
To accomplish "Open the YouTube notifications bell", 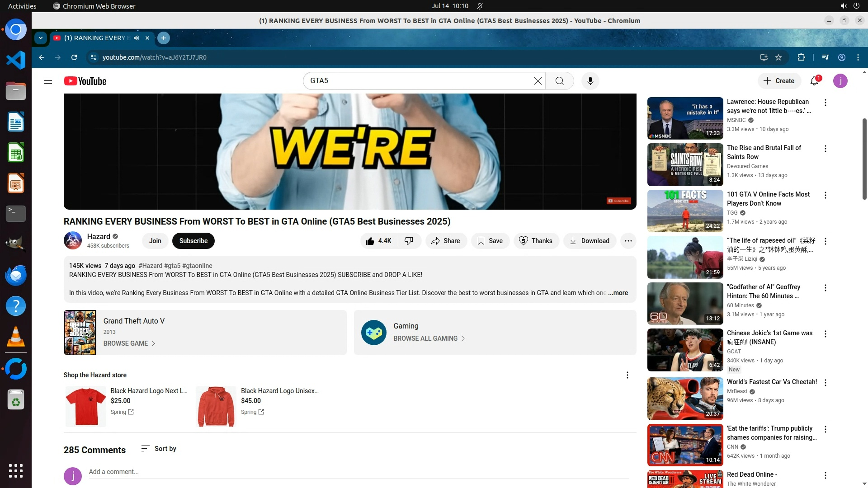I will click(814, 81).
